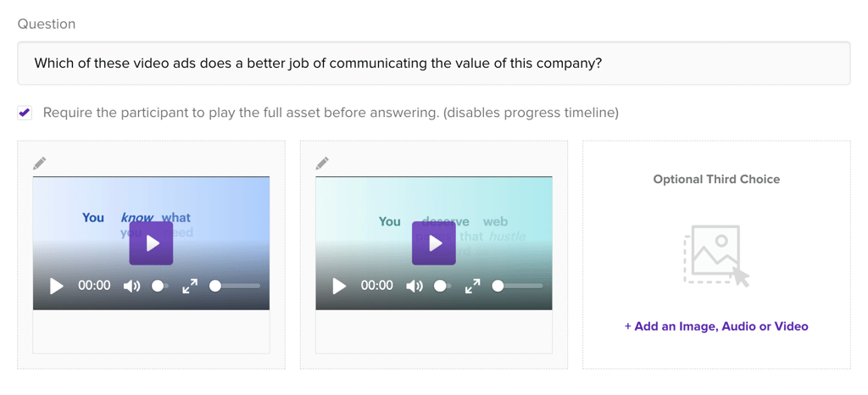Image resolution: width=868 pixels, height=395 pixels.
Task: Mute the first video's speaker icon
Action: pos(131,286)
